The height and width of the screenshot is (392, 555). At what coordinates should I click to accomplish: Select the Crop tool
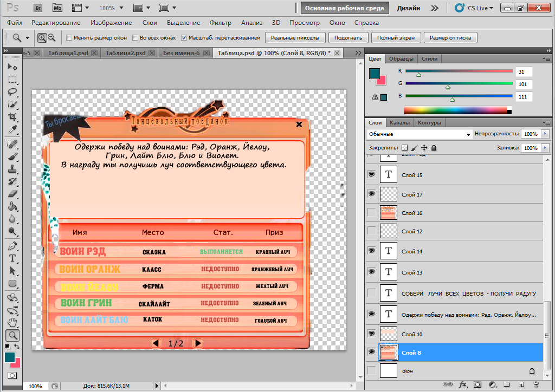[x=12, y=117]
